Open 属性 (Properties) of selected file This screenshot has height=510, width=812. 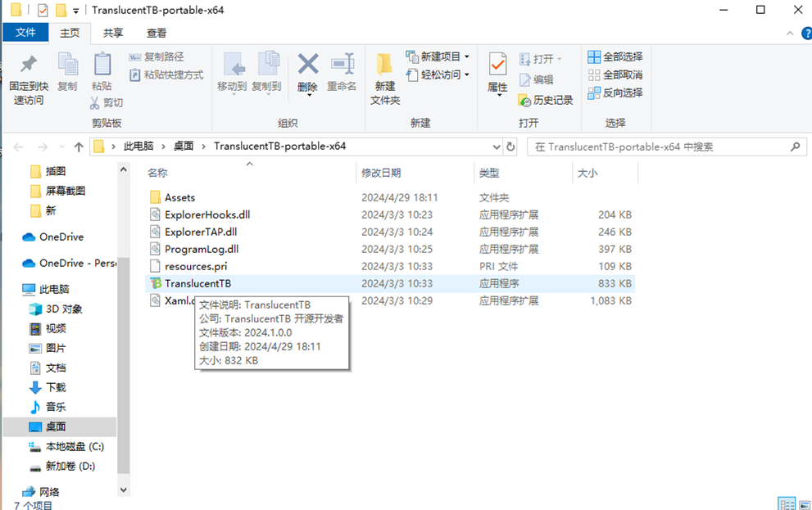coord(497,73)
